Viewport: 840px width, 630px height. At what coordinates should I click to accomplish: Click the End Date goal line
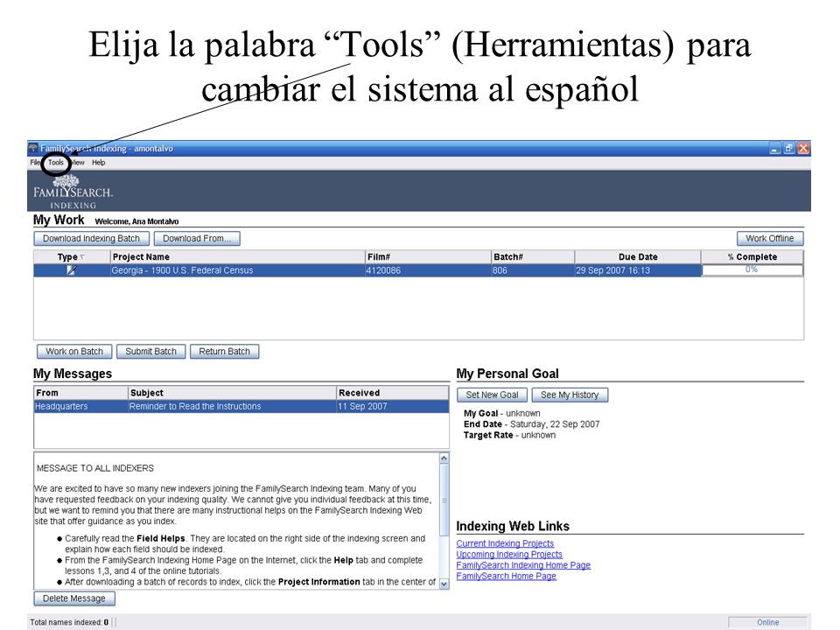coord(531,424)
